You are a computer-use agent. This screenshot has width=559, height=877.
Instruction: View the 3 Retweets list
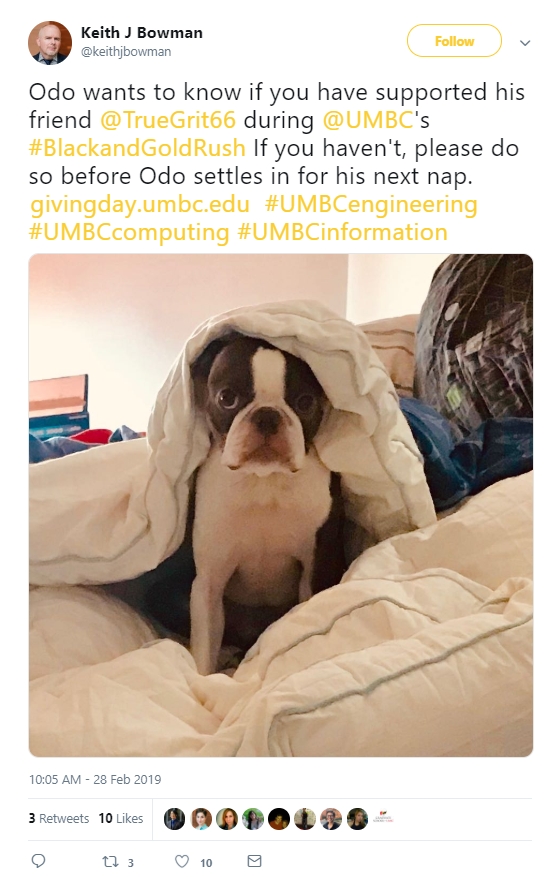click(x=59, y=818)
